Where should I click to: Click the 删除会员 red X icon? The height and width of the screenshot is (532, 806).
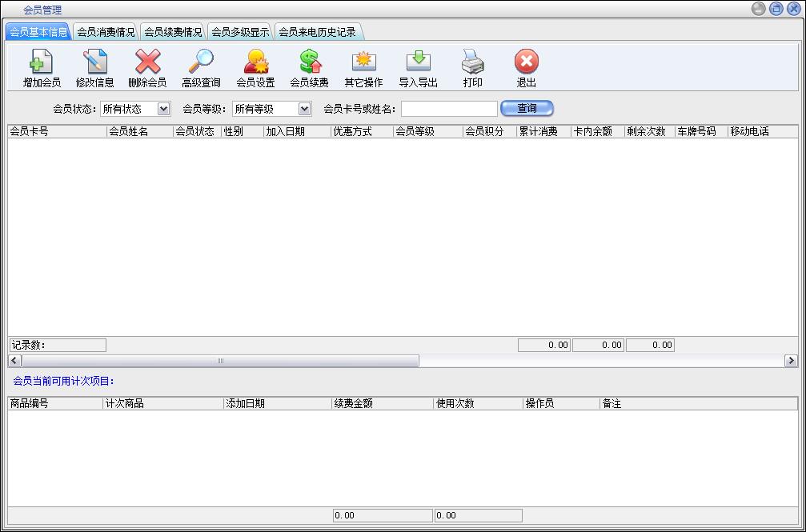point(147,62)
